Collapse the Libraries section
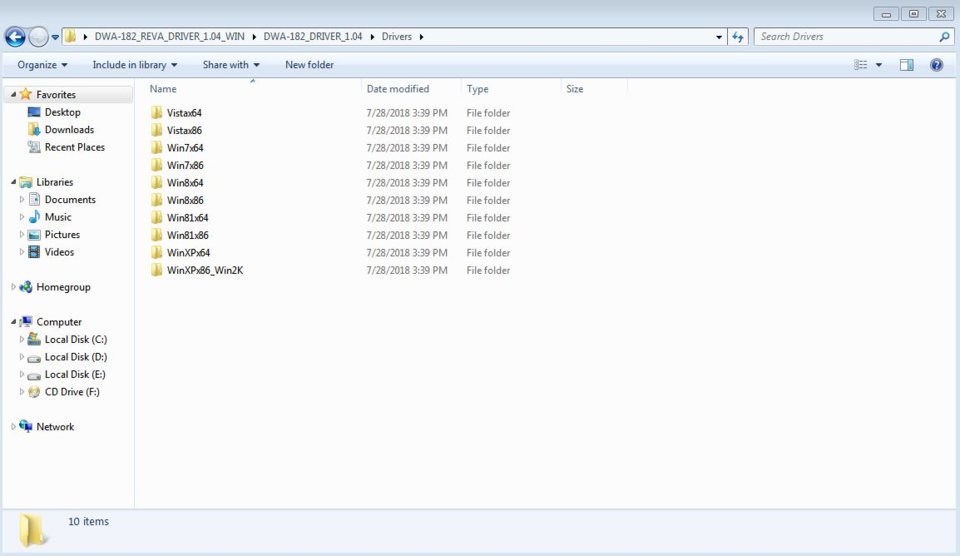The image size is (960, 556). (13, 182)
